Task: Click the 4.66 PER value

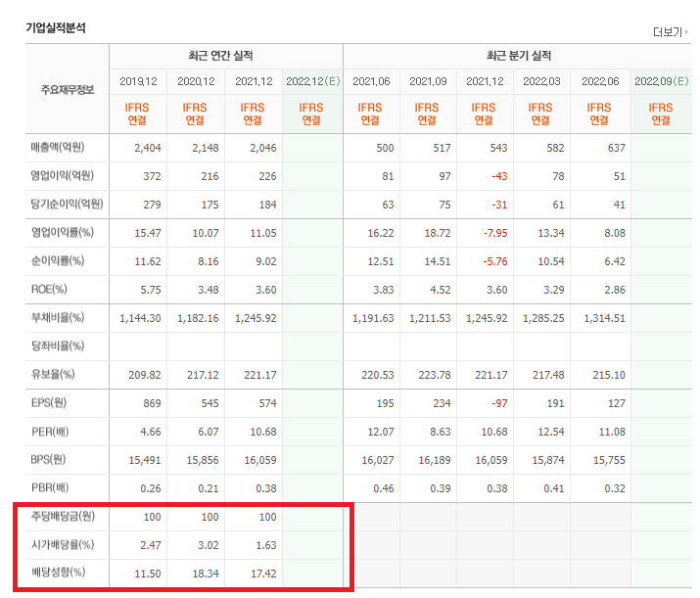Action: [151, 432]
